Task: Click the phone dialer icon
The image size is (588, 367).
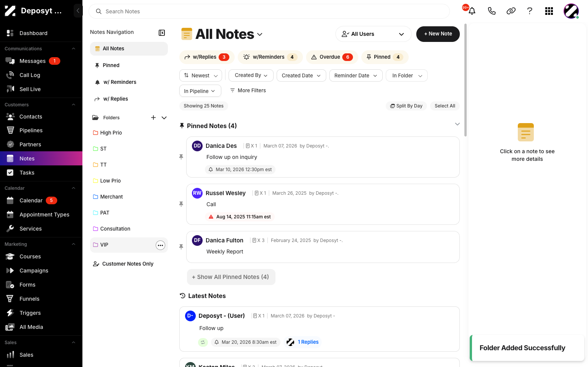Action: click(x=492, y=11)
